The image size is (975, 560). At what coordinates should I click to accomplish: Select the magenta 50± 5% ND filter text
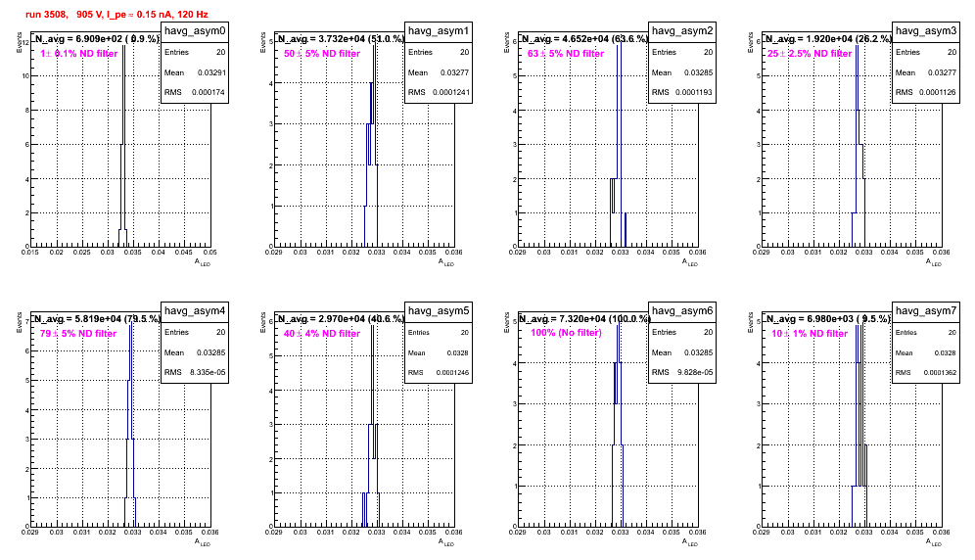322,54
